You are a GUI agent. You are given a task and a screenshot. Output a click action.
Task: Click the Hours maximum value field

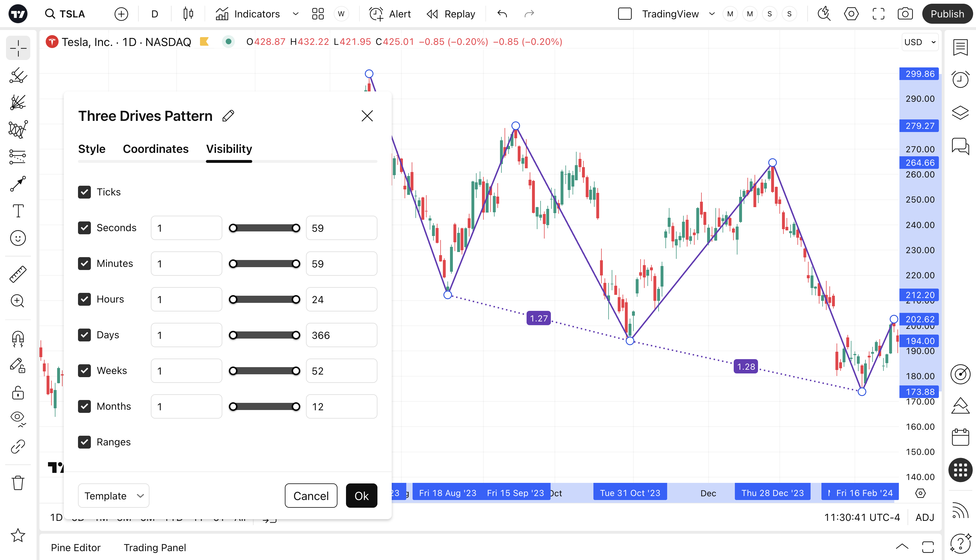pos(341,299)
